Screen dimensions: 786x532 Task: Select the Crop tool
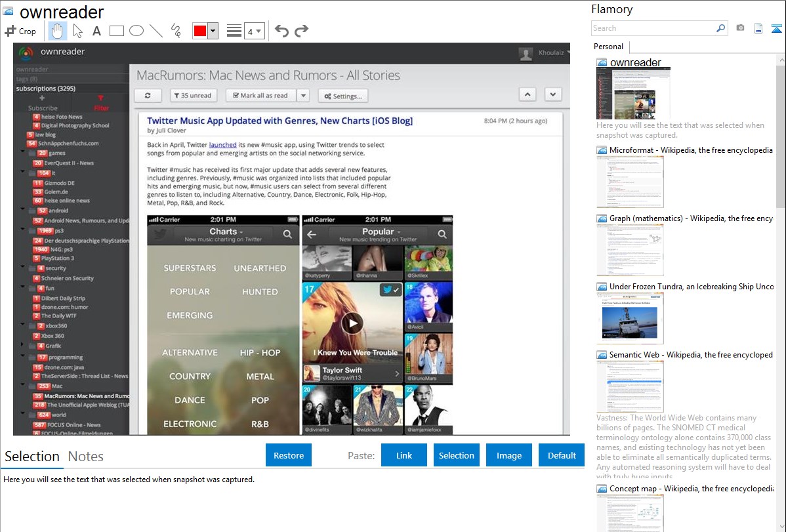point(20,31)
